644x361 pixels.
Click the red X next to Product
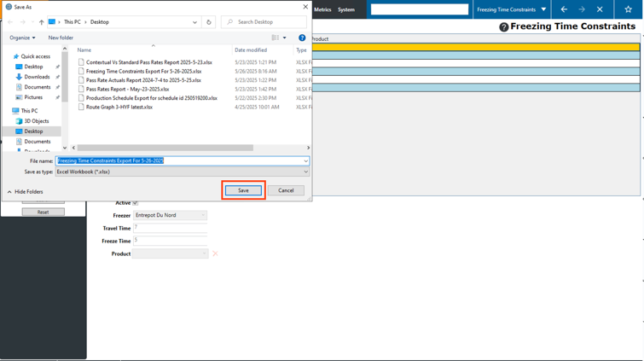215,253
